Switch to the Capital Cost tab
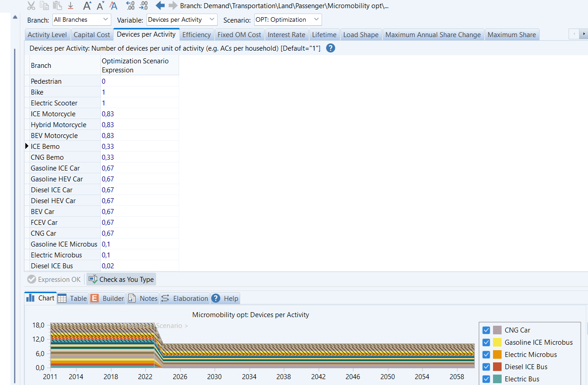 pyautogui.click(x=92, y=35)
